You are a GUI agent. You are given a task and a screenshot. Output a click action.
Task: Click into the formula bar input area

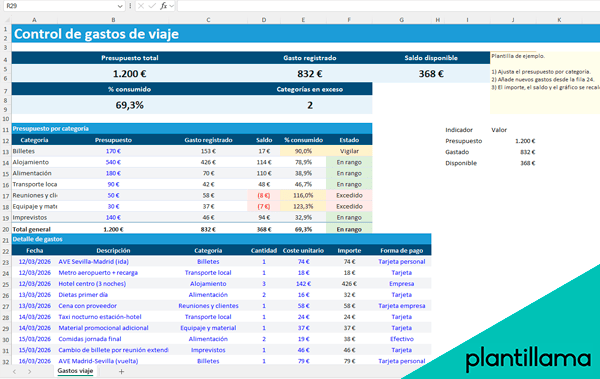388,6
